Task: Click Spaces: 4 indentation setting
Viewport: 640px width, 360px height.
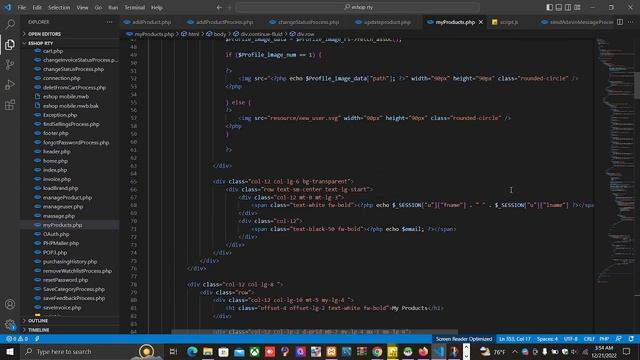Action: [x=547, y=339]
